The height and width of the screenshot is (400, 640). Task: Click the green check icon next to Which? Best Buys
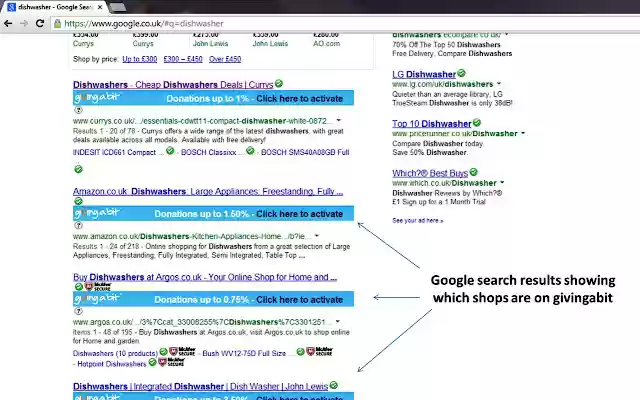pos(473,172)
